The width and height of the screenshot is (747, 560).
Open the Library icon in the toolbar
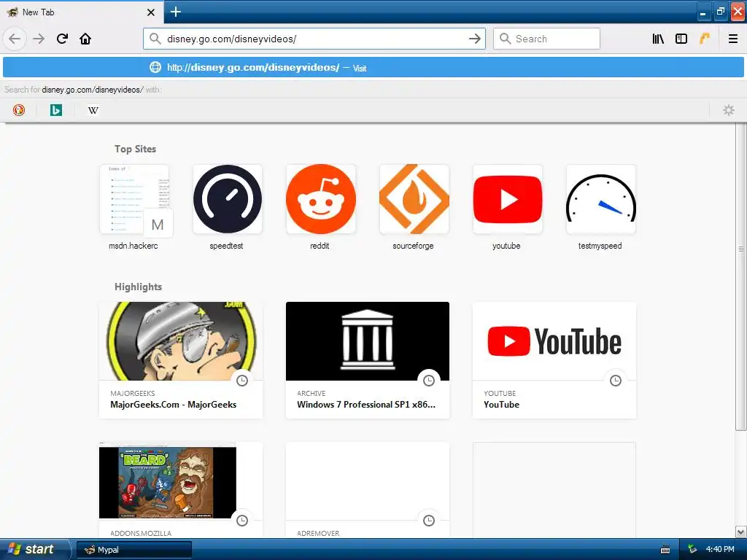(658, 39)
